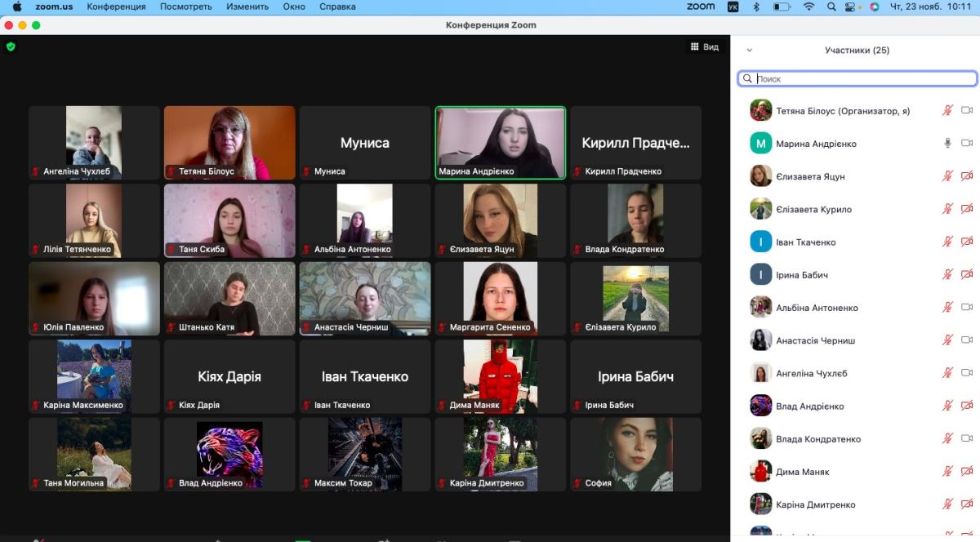980x542 pixels.
Task: Click the Bluetooth icon in menu bar
Action: [755, 7]
